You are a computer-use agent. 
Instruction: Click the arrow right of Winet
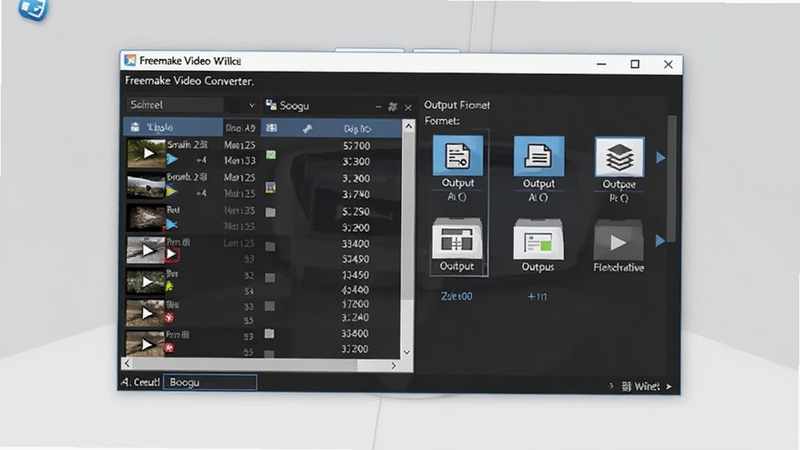click(x=669, y=387)
